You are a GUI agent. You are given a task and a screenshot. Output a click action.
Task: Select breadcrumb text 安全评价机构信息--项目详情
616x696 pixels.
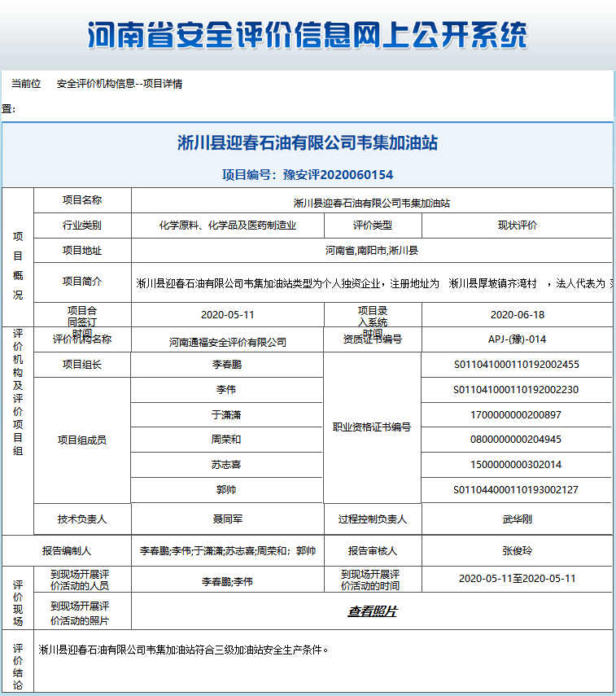pyautogui.click(x=120, y=84)
